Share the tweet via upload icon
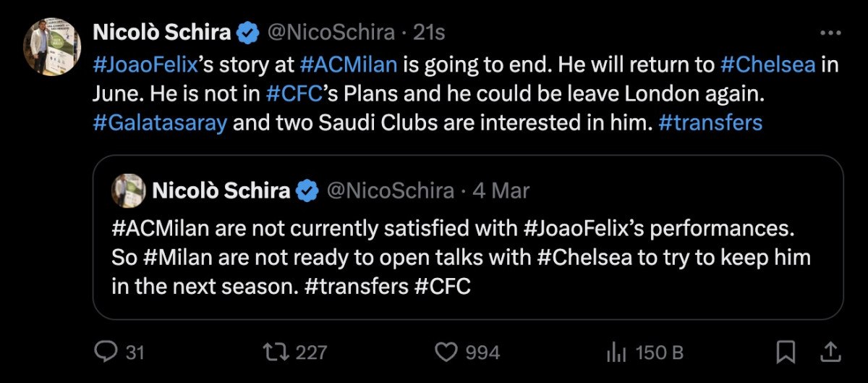This screenshot has height=383, width=868. pyautogui.click(x=830, y=353)
